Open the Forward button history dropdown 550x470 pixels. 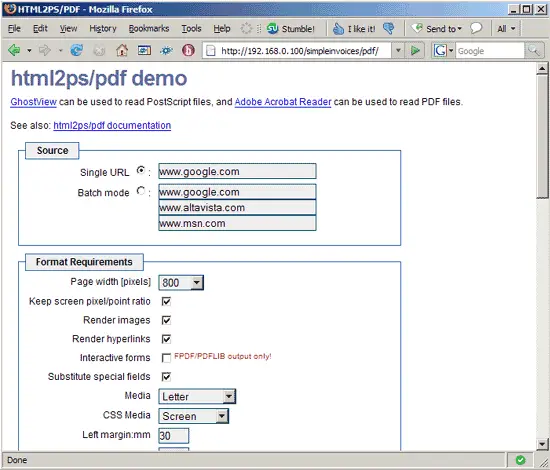[x=61, y=51]
